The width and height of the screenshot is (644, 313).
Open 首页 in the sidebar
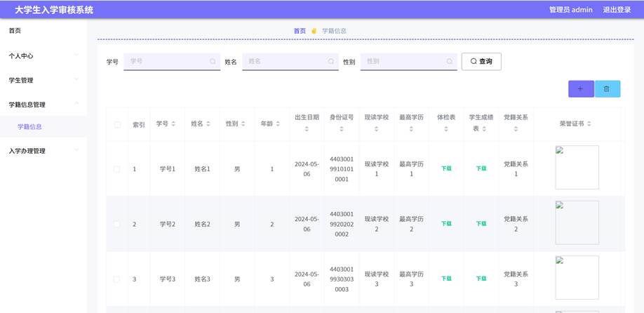coord(15,31)
